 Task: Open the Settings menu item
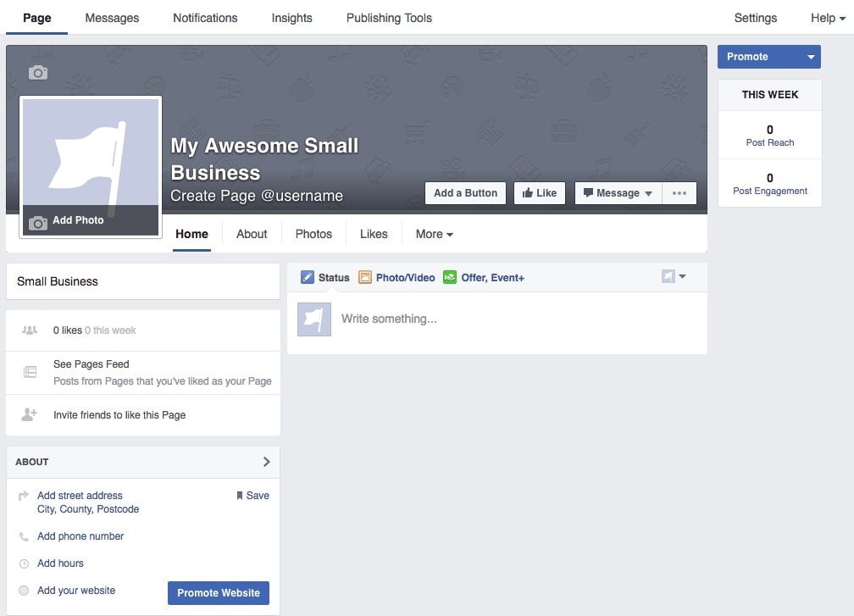coord(756,18)
